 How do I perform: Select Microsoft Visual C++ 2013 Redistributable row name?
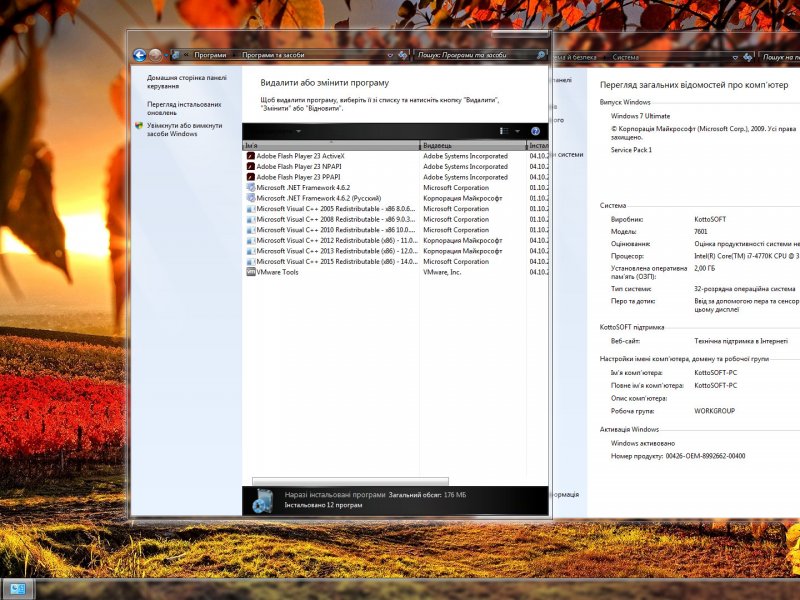(x=336, y=251)
